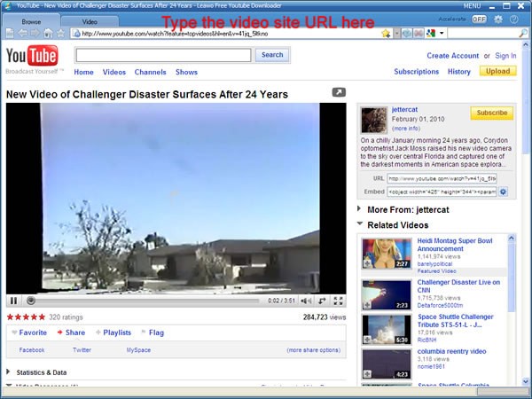Click the refresh icon in address bar

tap(407, 34)
